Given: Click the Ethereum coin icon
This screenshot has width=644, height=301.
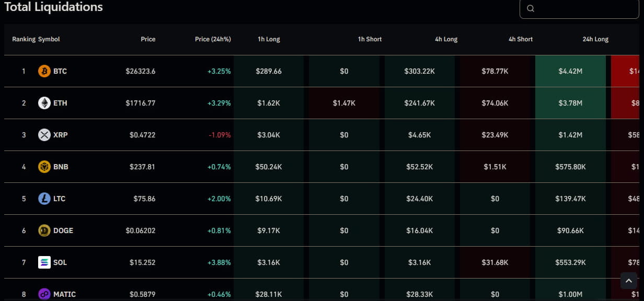Looking at the screenshot, I should point(44,103).
